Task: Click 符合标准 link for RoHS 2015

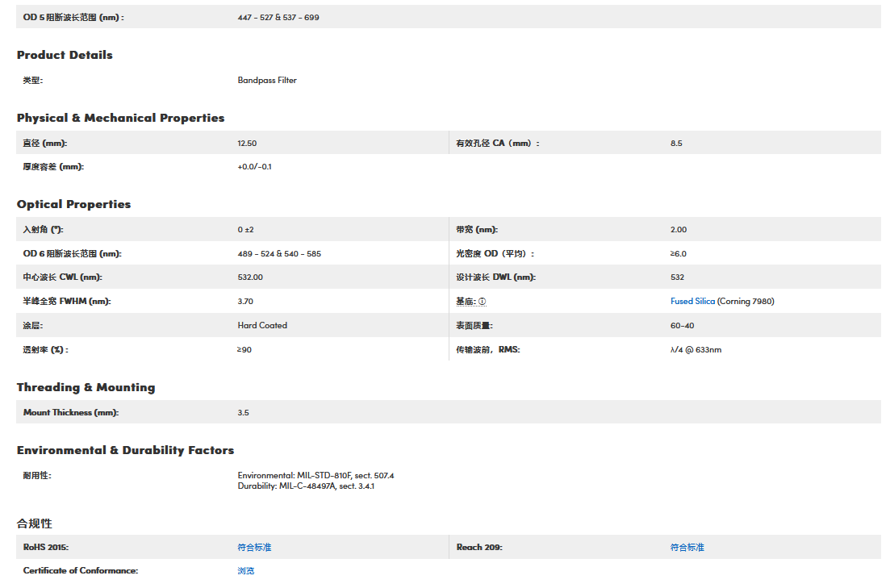Action: [x=254, y=547]
